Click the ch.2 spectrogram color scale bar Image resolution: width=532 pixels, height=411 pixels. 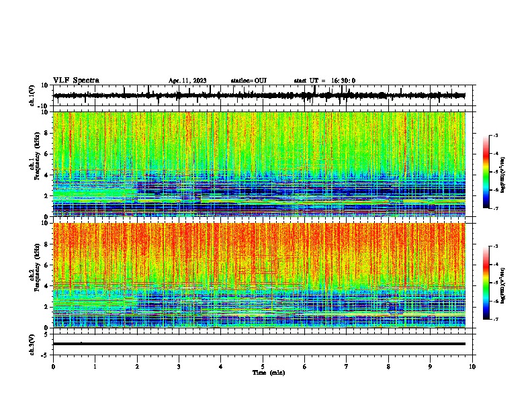(486, 283)
